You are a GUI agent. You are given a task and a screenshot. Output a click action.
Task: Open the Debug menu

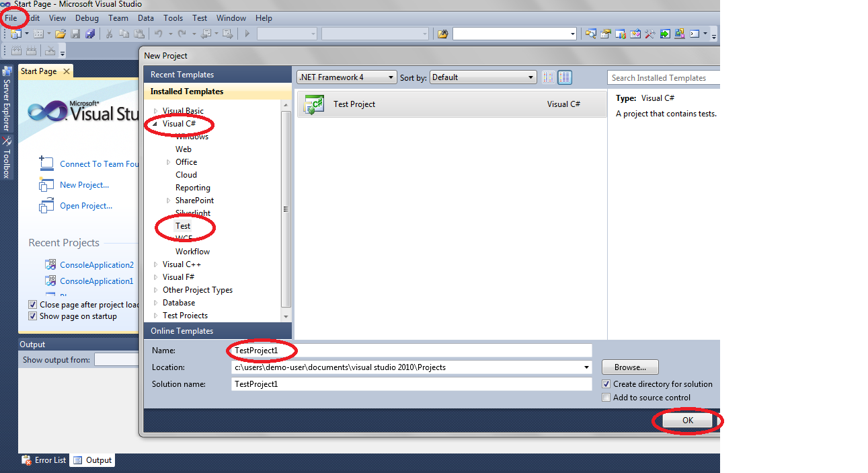(x=87, y=18)
